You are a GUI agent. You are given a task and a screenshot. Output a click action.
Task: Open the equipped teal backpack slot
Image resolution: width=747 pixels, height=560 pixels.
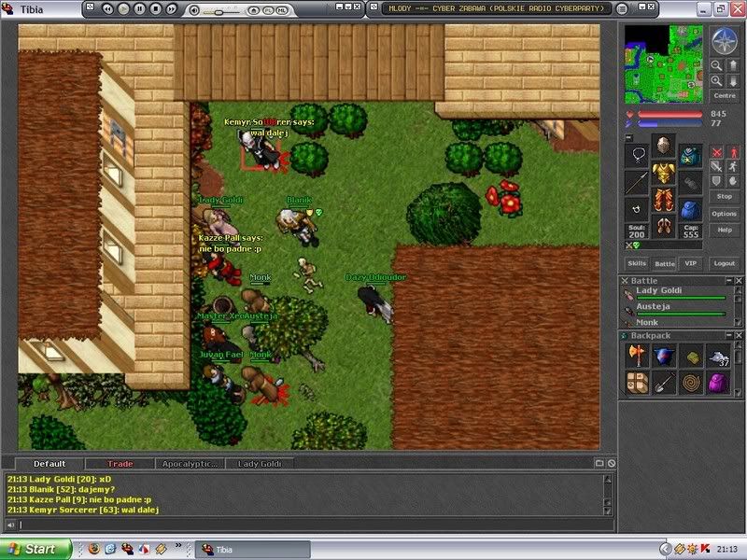click(x=690, y=155)
